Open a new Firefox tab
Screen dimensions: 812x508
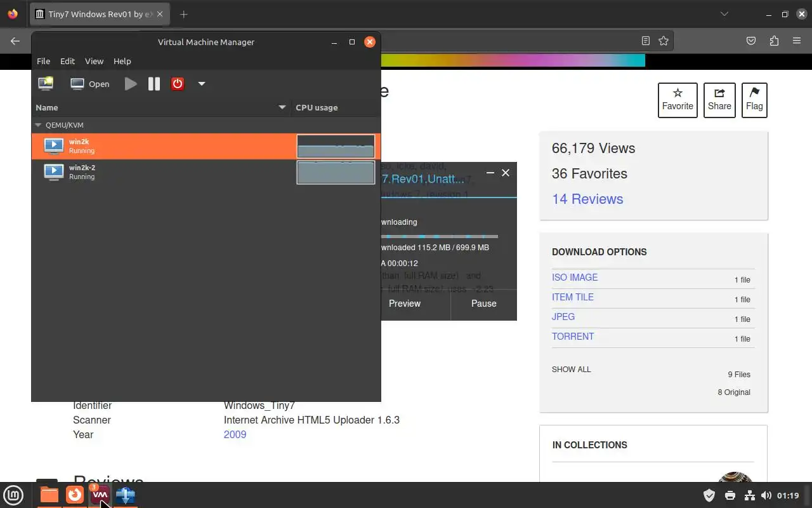click(x=184, y=14)
